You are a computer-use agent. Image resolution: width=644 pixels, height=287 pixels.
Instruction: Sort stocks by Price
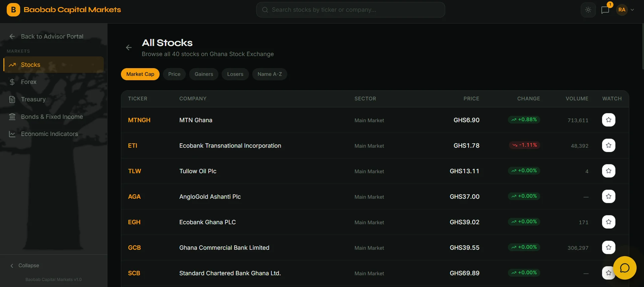(x=174, y=74)
